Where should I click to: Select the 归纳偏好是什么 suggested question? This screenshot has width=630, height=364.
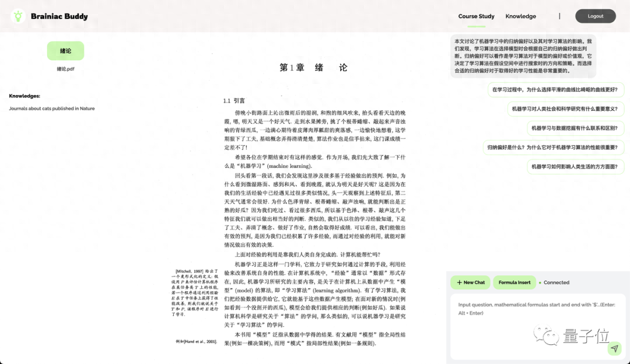(x=553, y=147)
